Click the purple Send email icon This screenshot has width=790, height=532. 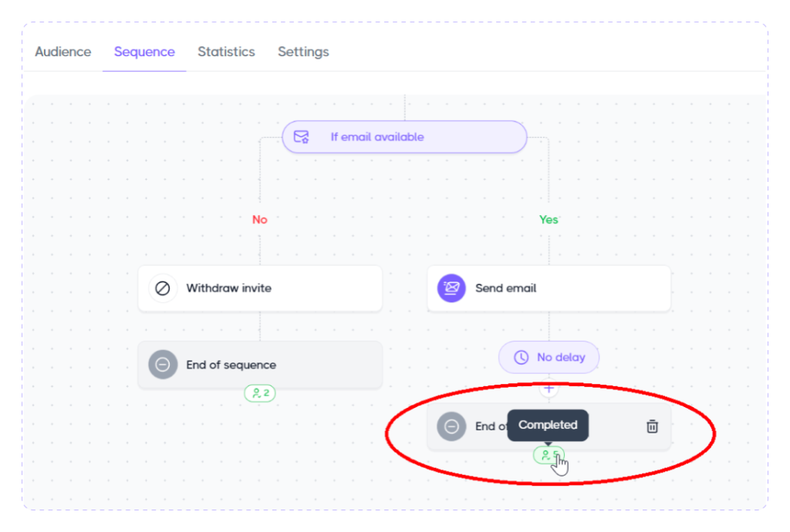pos(451,288)
